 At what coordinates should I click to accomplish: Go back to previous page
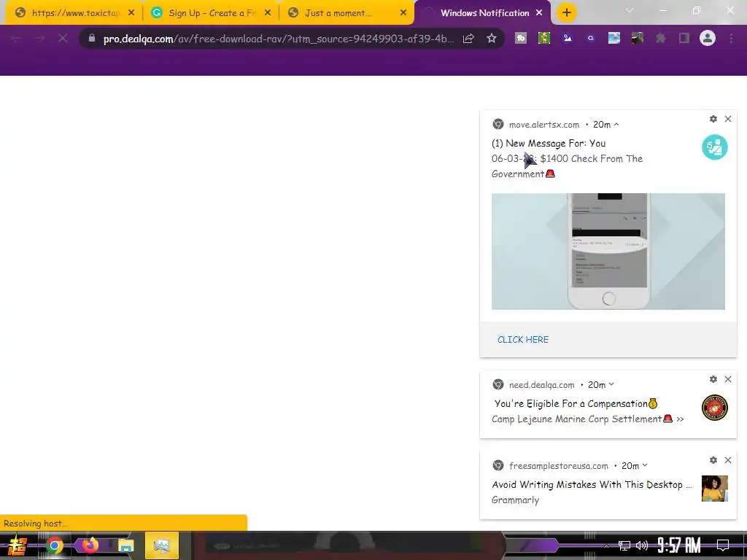click(x=16, y=39)
